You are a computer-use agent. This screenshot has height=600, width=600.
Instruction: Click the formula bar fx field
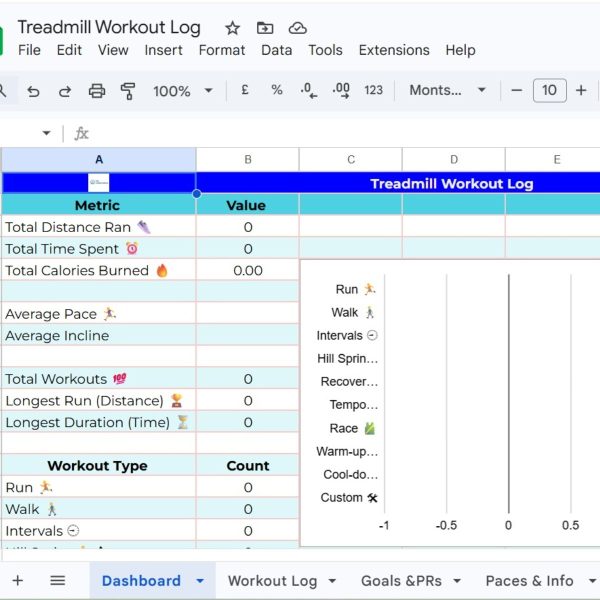click(x=337, y=134)
